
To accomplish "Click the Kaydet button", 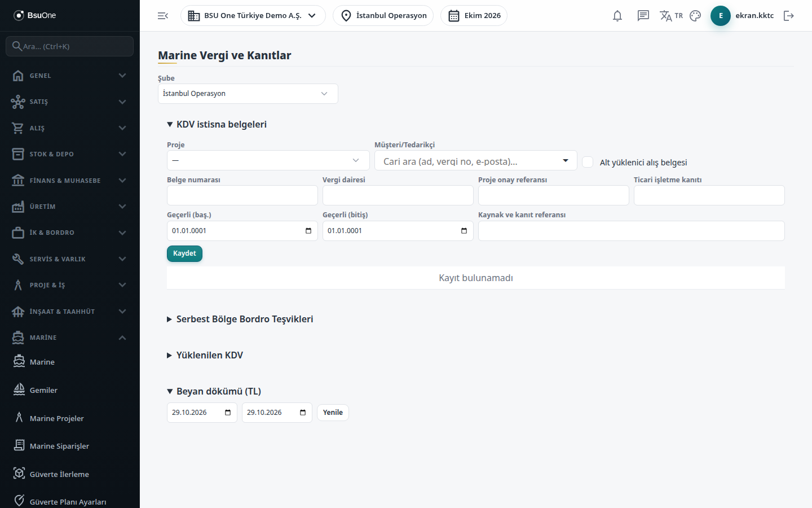I will coord(184,253).
